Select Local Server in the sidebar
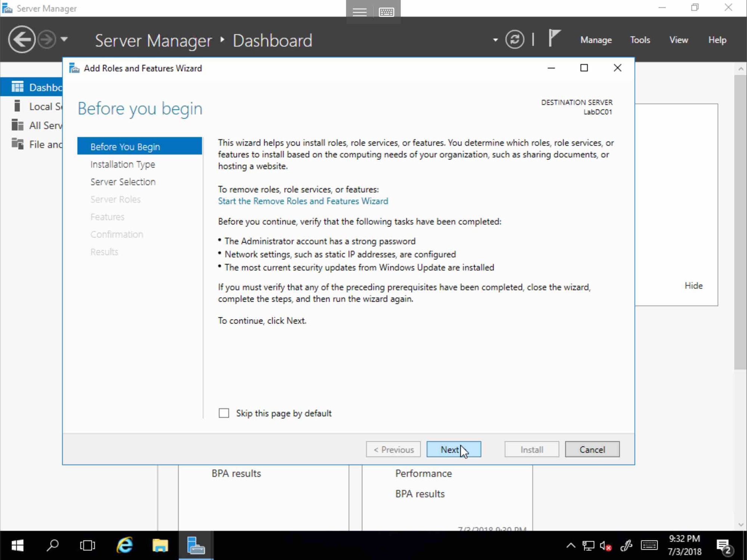This screenshot has height=560, width=747. point(31,106)
